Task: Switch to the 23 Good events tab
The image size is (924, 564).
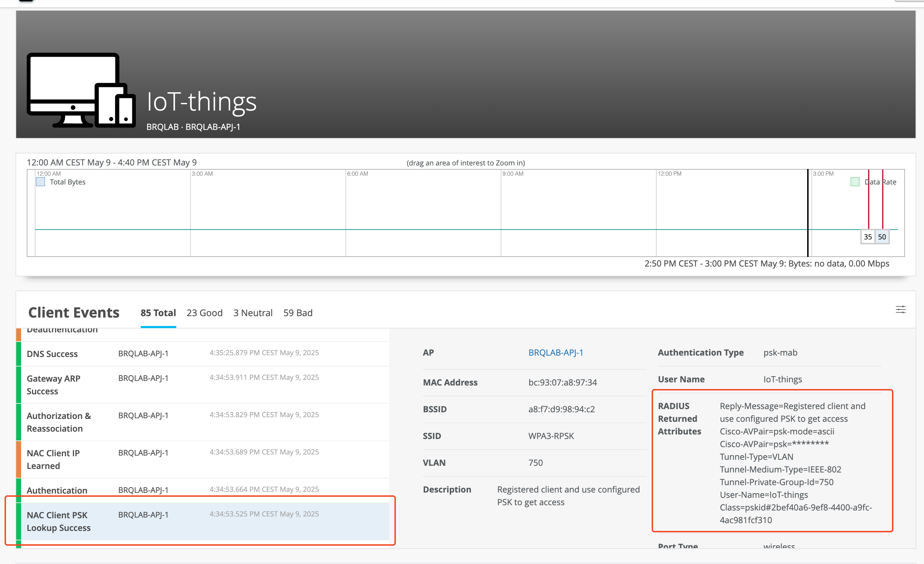Action: 204,313
